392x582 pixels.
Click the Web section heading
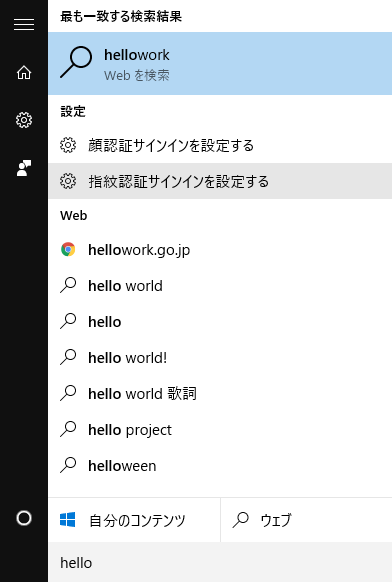click(x=74, y=216)
